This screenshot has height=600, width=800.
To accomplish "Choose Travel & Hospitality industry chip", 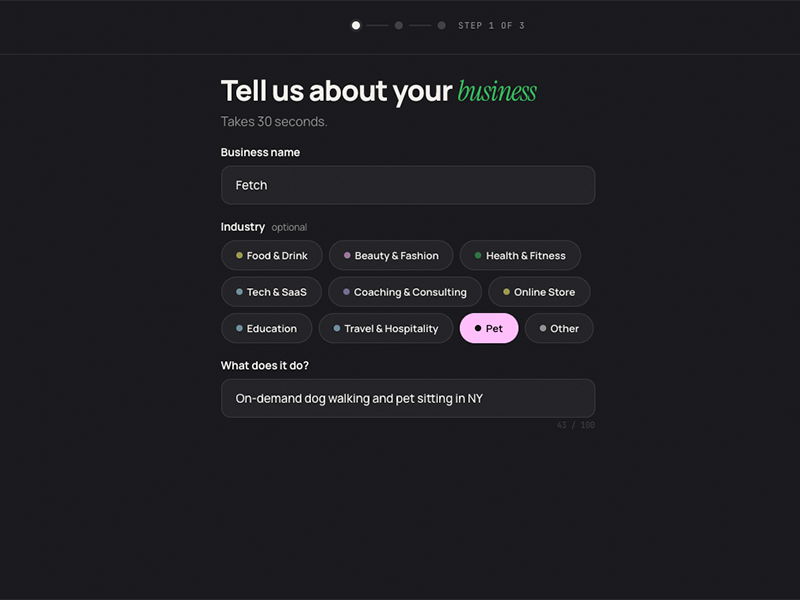I will [386, 328].
